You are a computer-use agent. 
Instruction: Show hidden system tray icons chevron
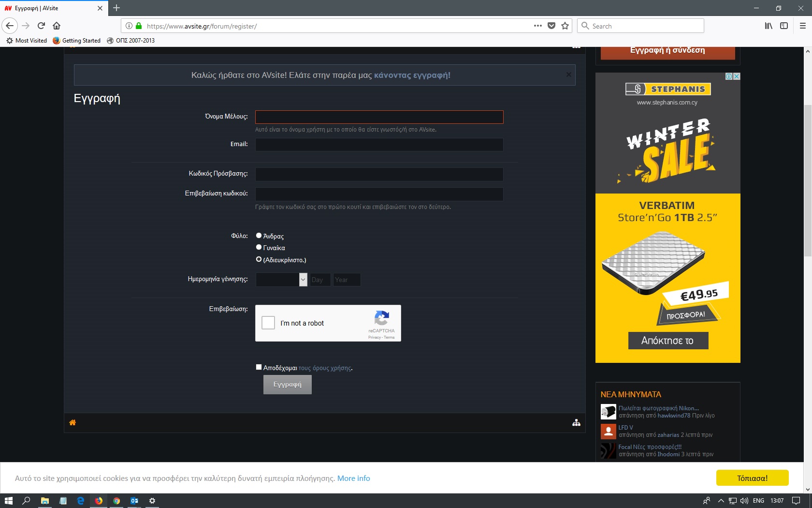tap(721, 501)
